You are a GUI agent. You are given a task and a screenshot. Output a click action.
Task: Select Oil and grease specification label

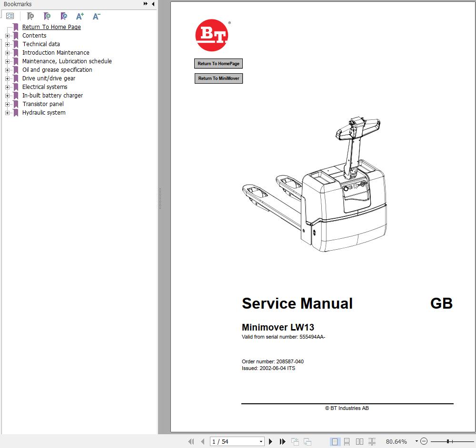pos(58,70)
